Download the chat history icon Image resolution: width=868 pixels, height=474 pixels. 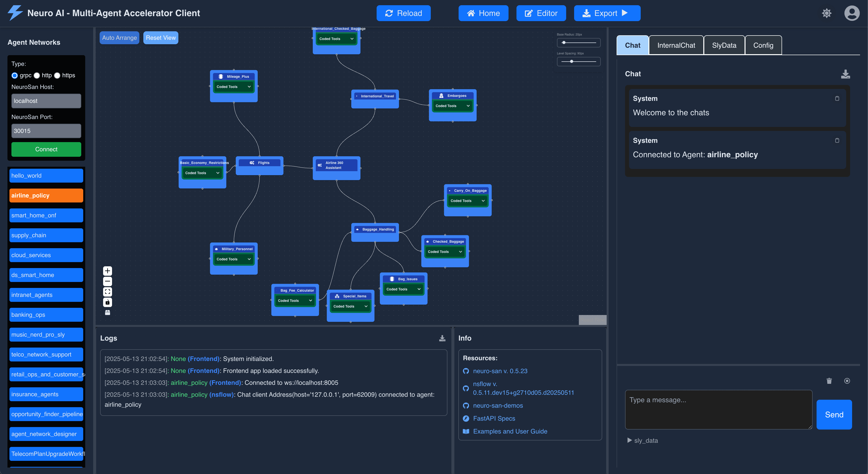(846, 74)
